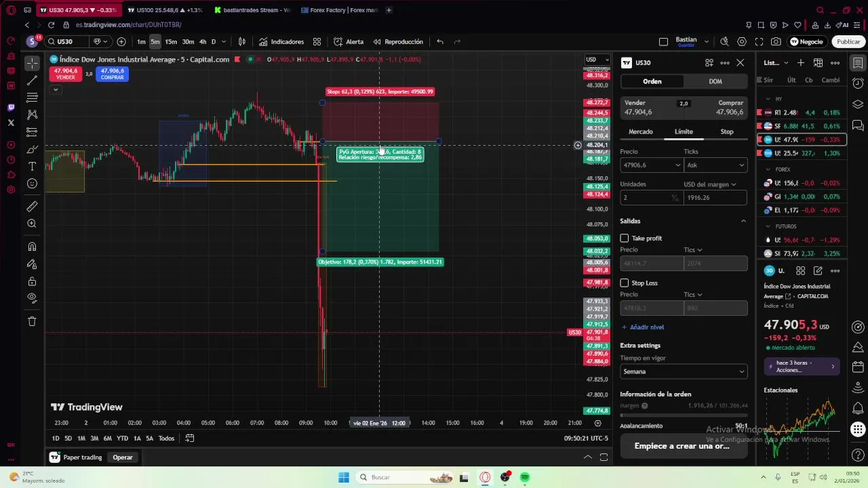
Task: Close the US30 order panel
Action: point(741,62)
